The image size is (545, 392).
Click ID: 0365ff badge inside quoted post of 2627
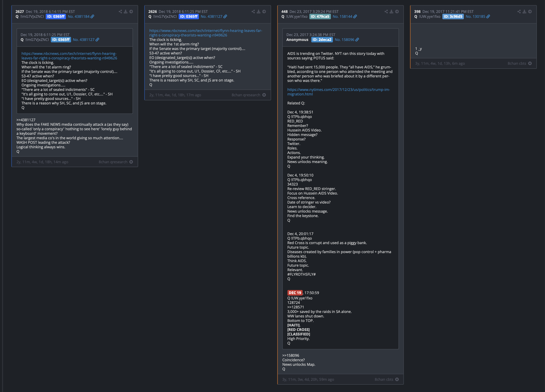point(61,40)
